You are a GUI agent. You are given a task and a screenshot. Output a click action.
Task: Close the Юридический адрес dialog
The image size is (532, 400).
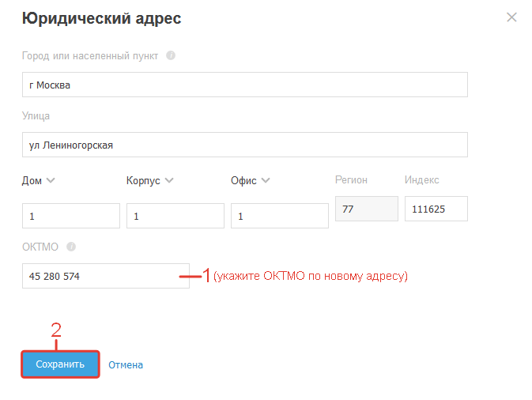click(x=511, y=17)
